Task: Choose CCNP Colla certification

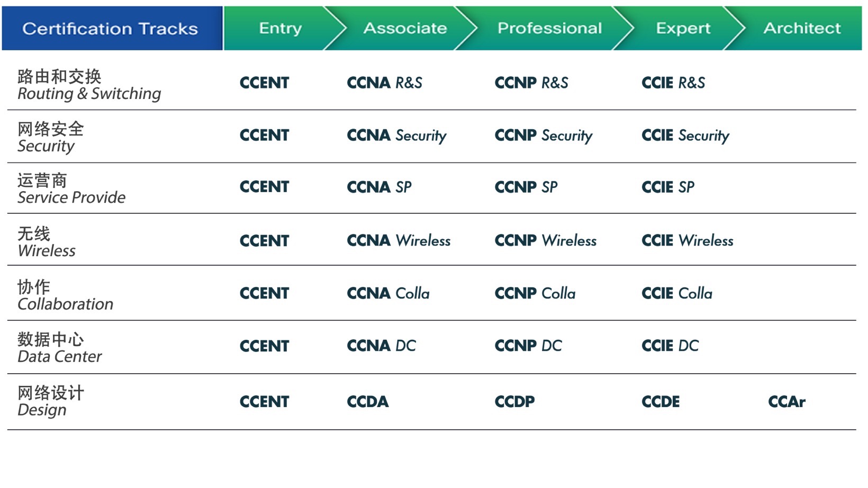Action: [x=535, y=293]
